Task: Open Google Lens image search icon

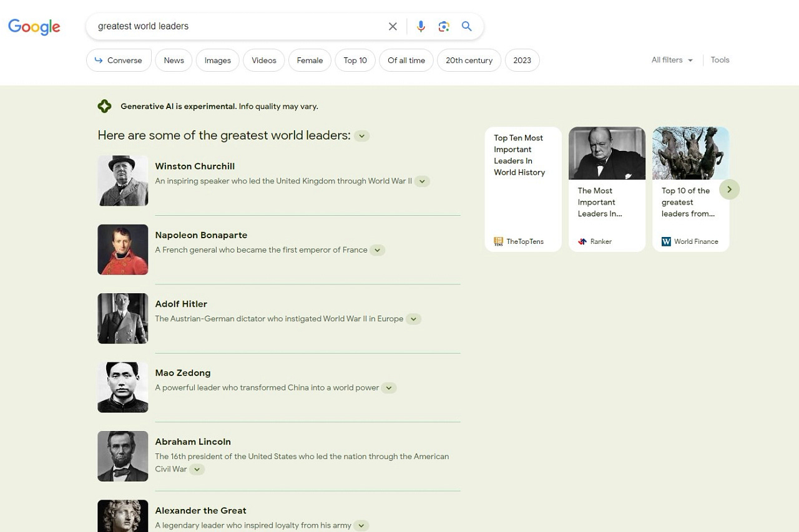Action: click(444, 26)
